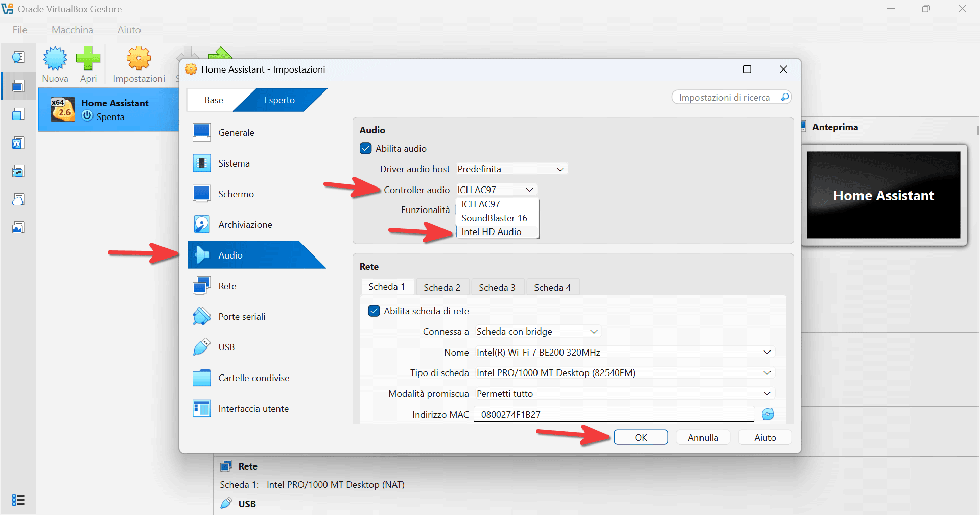
Task: Click the Annulla button
Action: pyautogui.click(x=703, y=437)
